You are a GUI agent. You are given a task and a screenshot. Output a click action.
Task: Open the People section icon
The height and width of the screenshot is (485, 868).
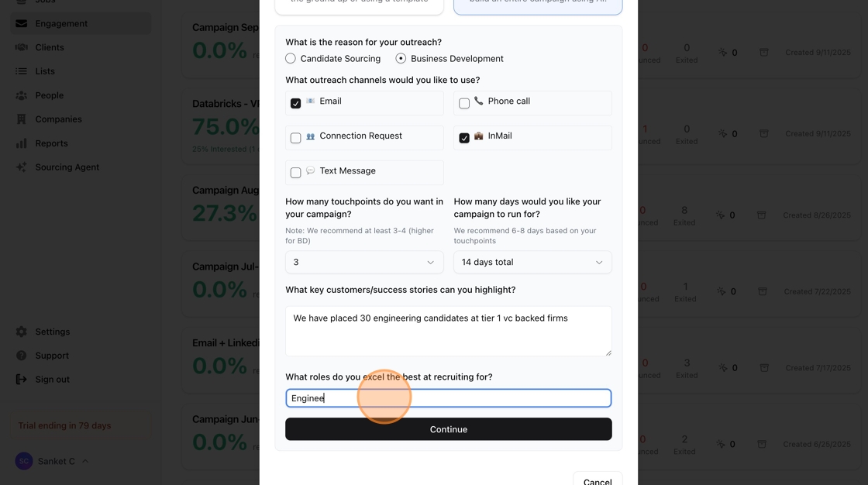[x=21, y=95]
